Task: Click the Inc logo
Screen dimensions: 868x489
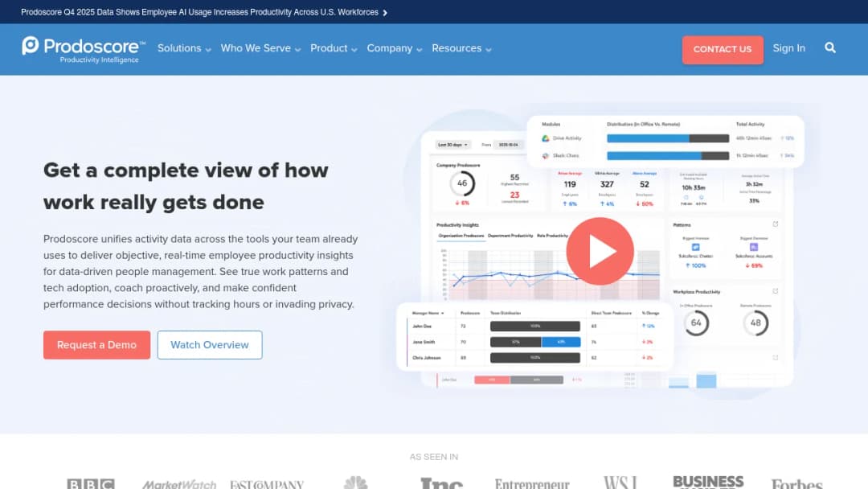Action: click(441, 483)
